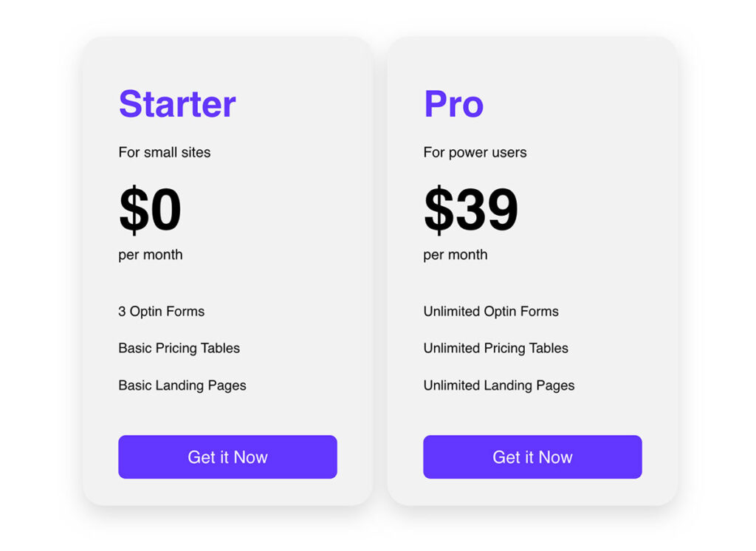
Task: Select the 3 Optin Forms feature
Action: (x=162, y=311)
